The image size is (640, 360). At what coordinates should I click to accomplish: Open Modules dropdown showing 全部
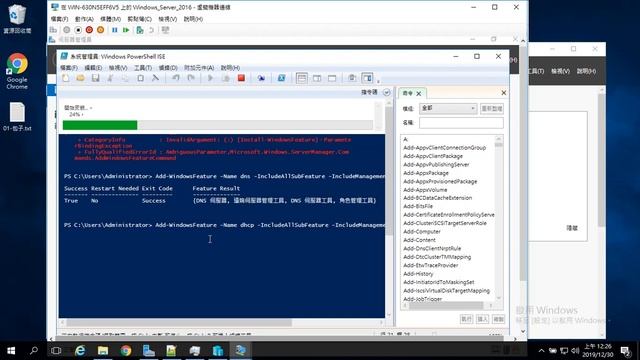coord(448,108)
